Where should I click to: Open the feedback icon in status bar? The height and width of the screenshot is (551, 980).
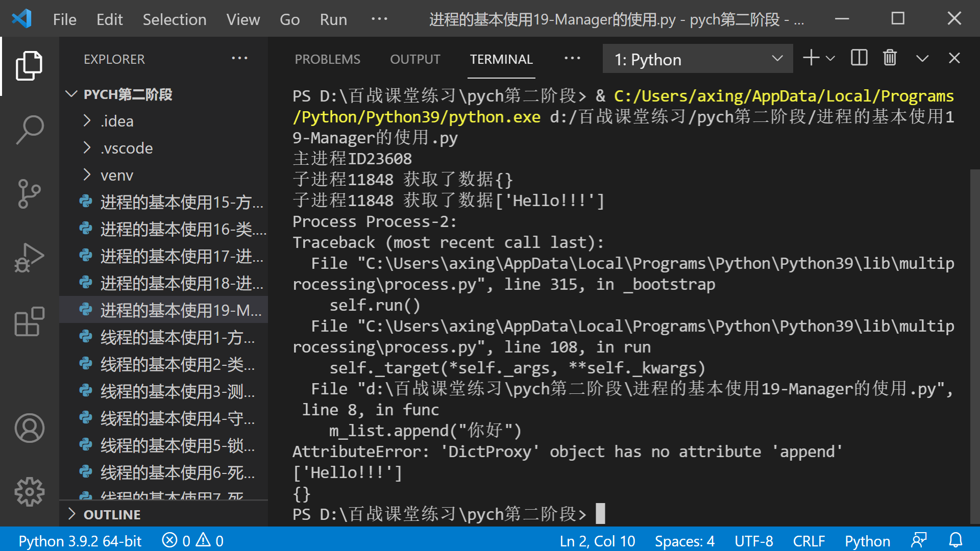919,540
